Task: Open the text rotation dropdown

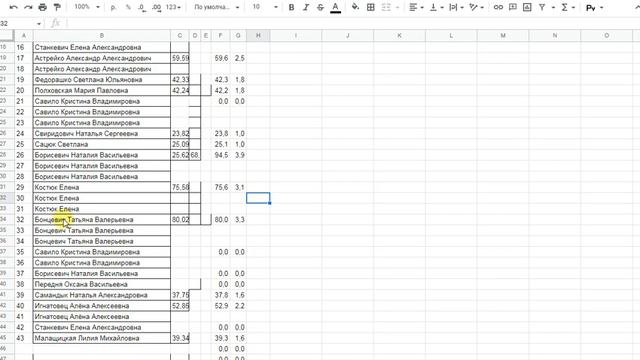Action: [476, 7]
